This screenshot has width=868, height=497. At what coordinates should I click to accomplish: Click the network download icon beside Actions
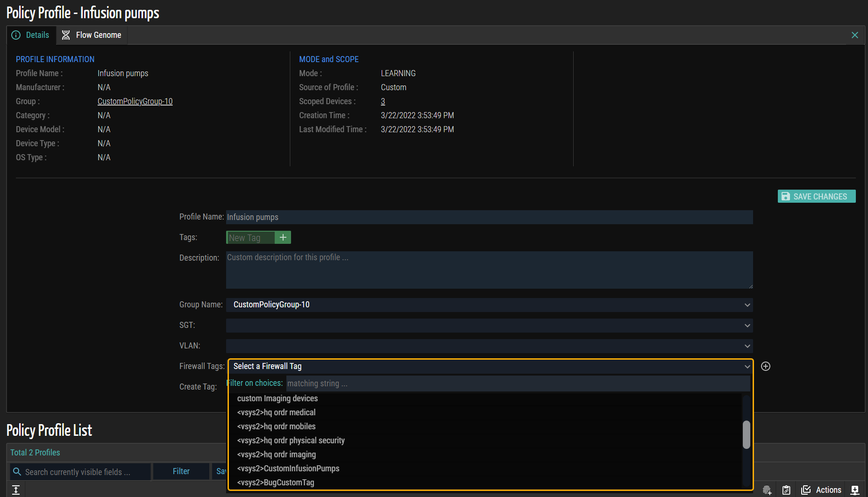pos(855,490)
